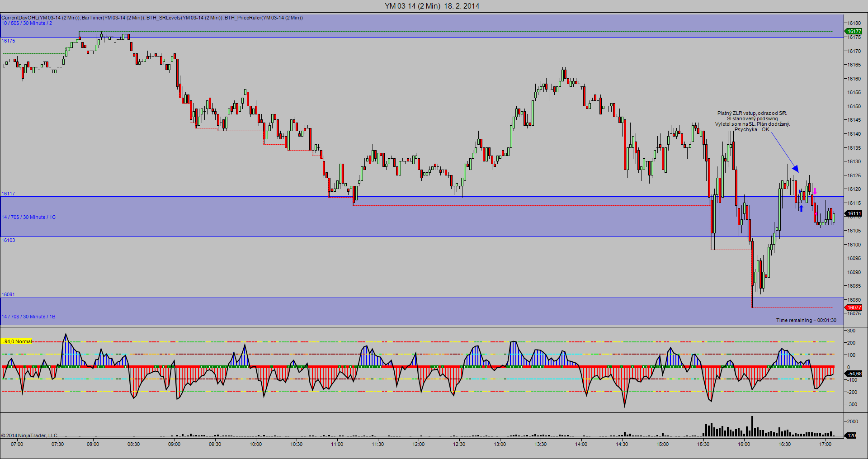Screen dimensions: 868x459
Task: Click the 12:00 time axis label
Action: tap(418, 444)
